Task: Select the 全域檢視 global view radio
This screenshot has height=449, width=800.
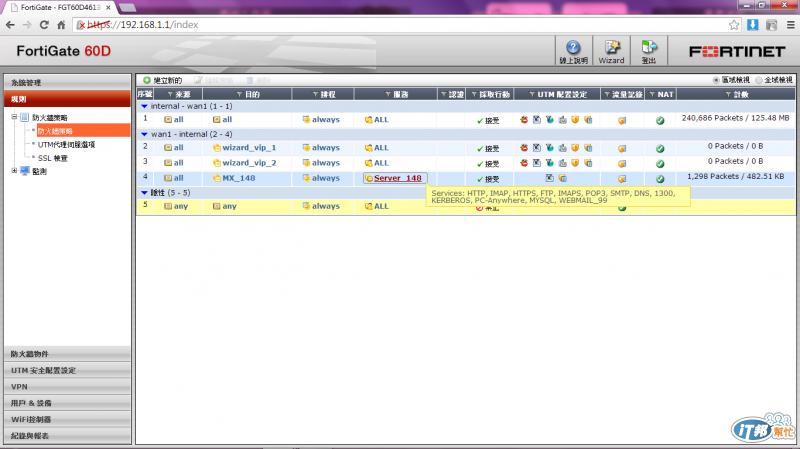Action: [x=759, y=80]
